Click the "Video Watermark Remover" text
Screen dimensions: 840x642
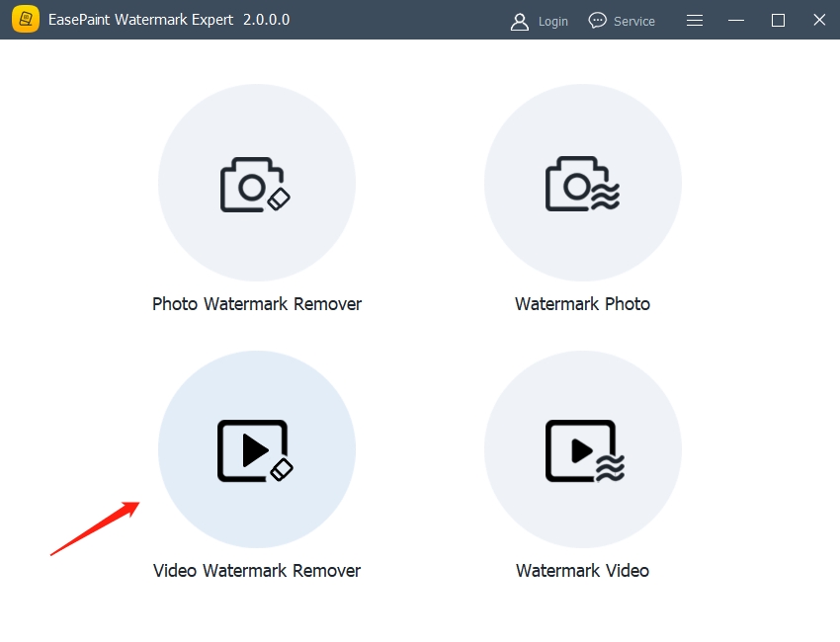[257, 570]
